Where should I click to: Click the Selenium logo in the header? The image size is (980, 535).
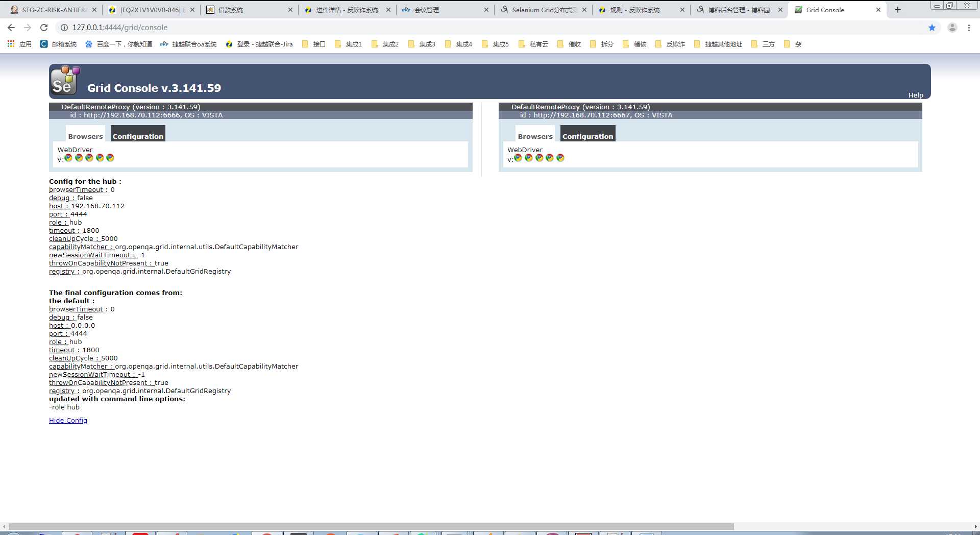point(65,81)
